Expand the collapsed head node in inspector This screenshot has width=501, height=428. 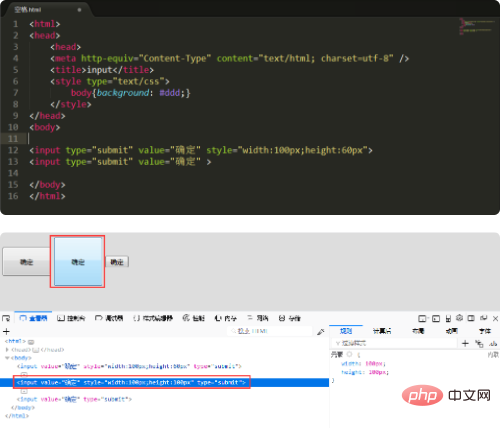point(7,350)
